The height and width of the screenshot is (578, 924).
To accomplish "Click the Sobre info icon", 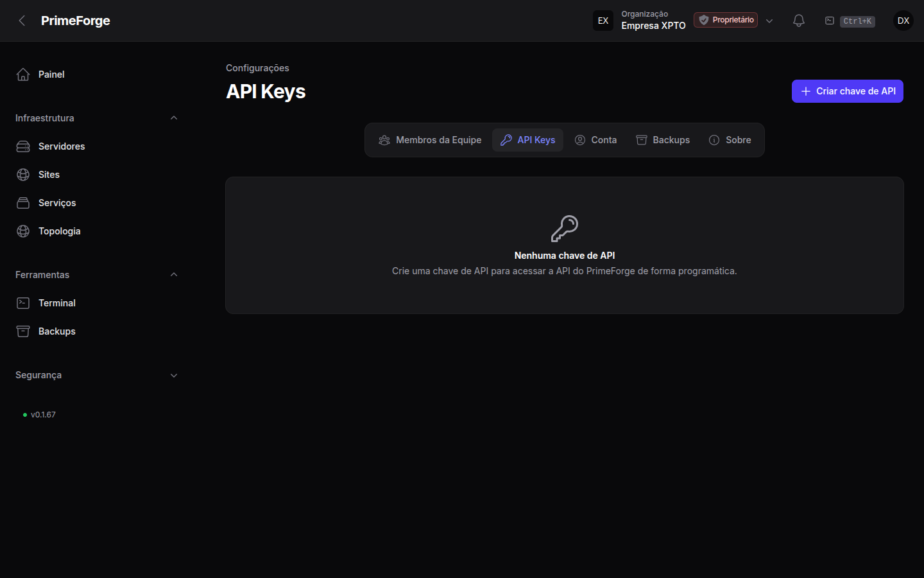I will click(x=714, y=140).
